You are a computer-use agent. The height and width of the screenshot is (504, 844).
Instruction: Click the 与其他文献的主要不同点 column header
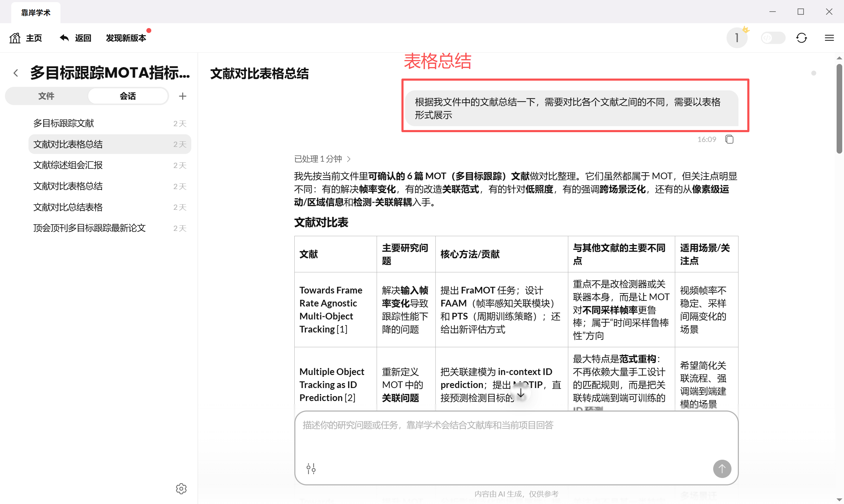(x=621, y=254)
